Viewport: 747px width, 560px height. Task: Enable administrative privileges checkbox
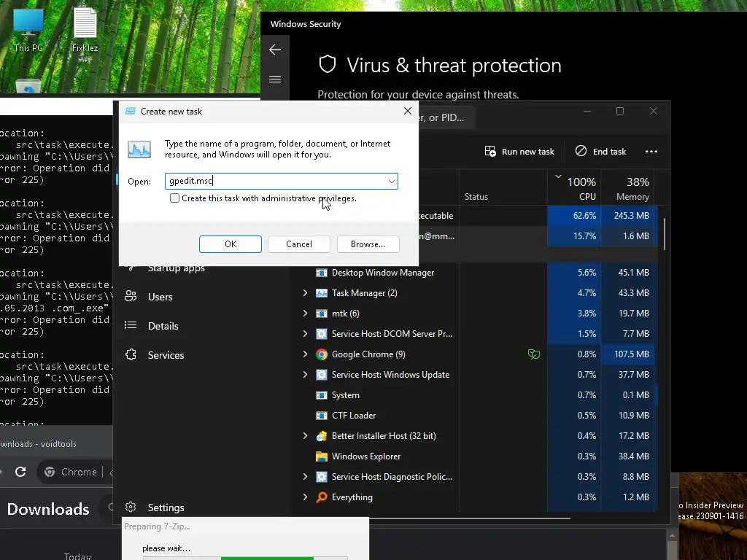point(175,198)
